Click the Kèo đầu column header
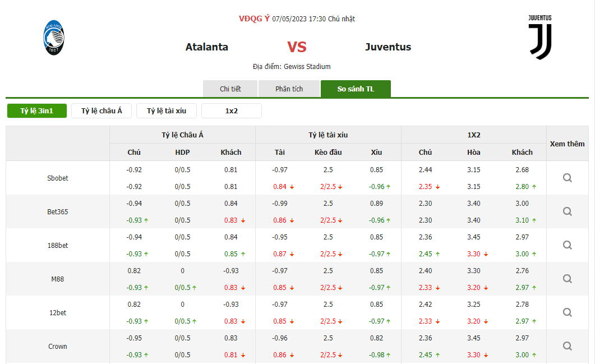The image size is (595, 364). [x=328, y=152]
